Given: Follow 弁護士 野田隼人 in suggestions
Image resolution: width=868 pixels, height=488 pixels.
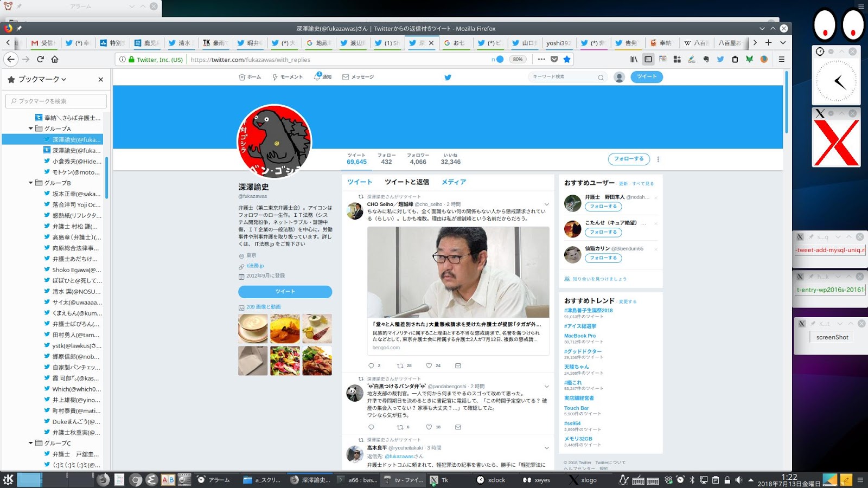Looking at the screenshot, I should (x=603, y=207).
